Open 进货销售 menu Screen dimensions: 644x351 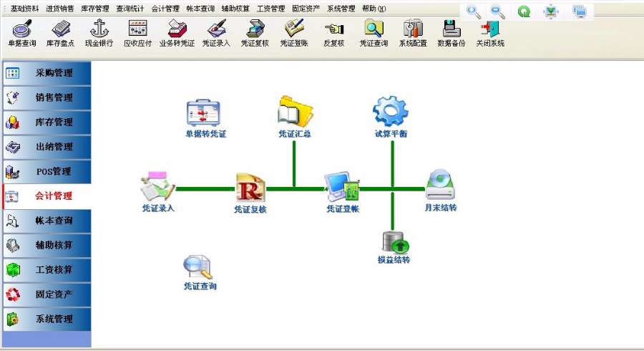pyautogui.click(x=60, y=9)
